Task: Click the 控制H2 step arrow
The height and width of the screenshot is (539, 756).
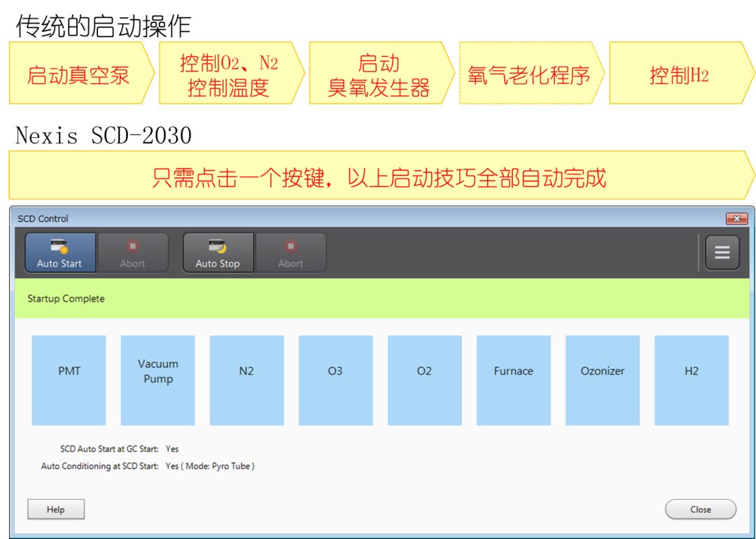Action: [679, 73]
